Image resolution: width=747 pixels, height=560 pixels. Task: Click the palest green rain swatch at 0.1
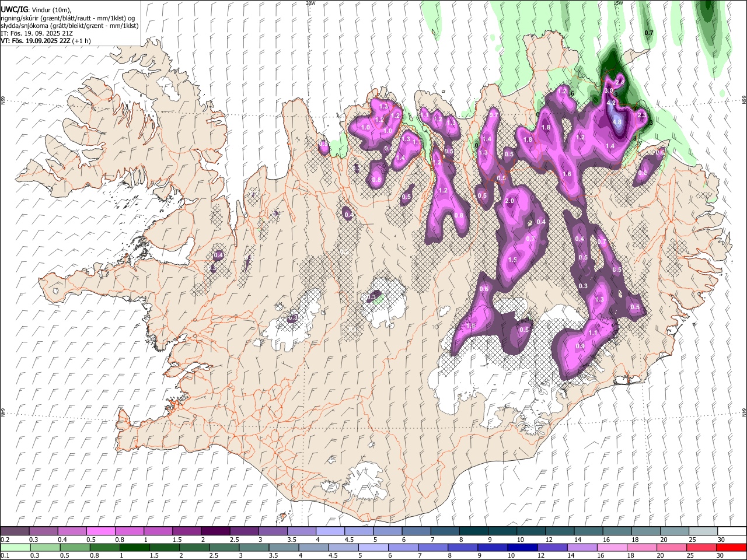pos(15,547)
